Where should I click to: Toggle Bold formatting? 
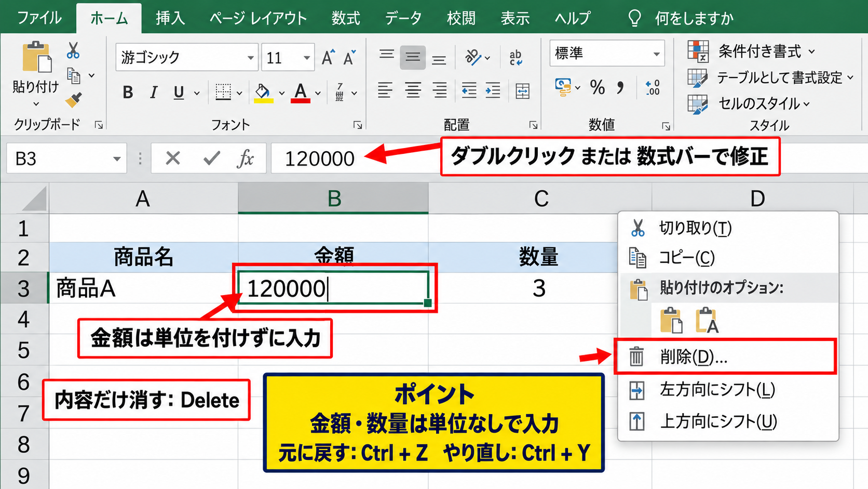[128, 92]
